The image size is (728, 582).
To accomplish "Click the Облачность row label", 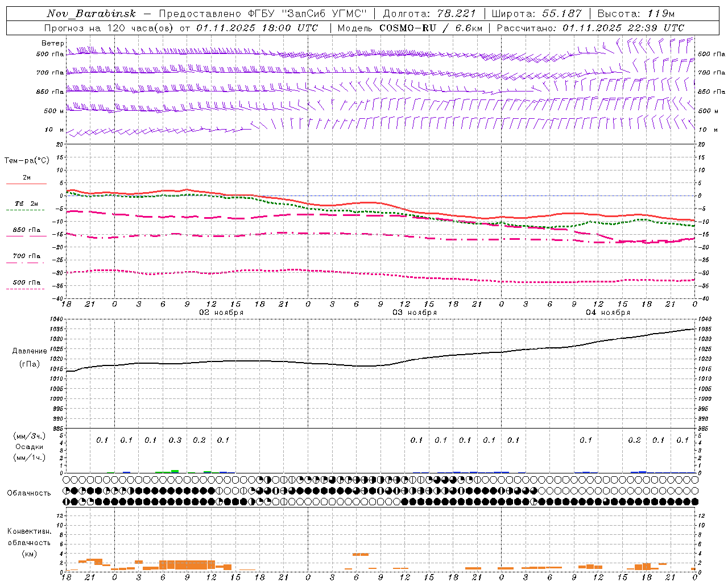I will click(29, 493).
